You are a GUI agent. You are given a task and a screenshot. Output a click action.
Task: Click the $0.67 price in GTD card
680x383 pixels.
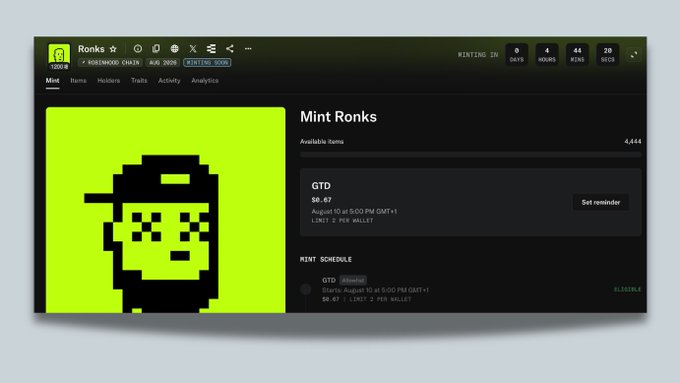pos(321,200)
